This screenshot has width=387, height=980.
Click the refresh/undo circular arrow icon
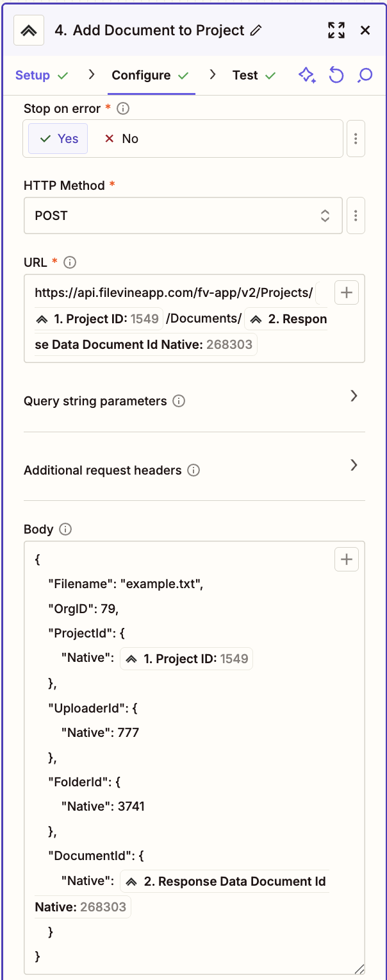pyautogui.click(x=336, y=75)
